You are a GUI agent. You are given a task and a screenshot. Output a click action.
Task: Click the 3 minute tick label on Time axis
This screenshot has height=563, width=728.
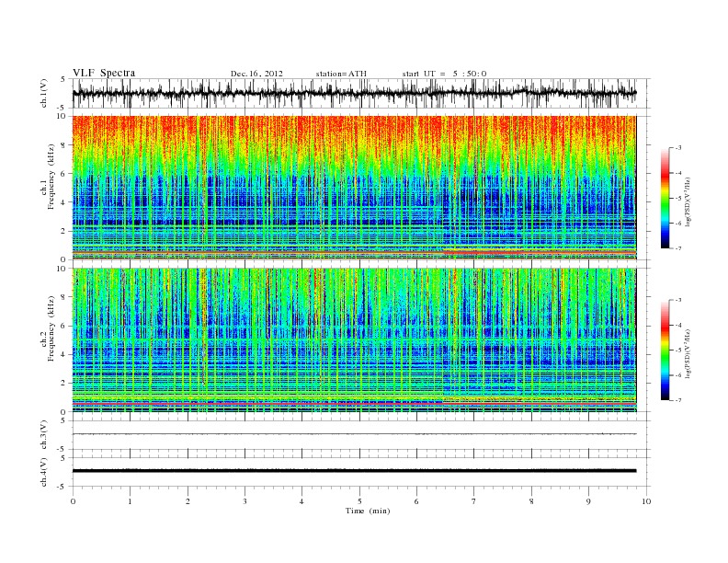245,501
